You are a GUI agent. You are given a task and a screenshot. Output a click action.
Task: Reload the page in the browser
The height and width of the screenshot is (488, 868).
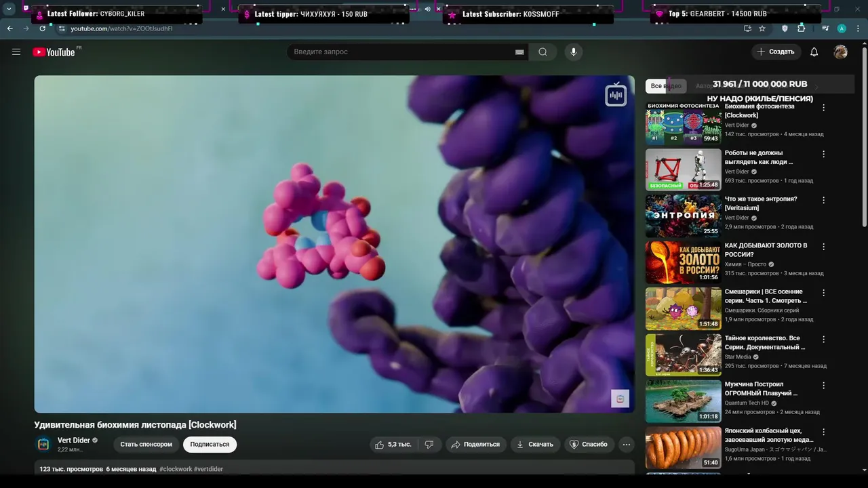42,28
